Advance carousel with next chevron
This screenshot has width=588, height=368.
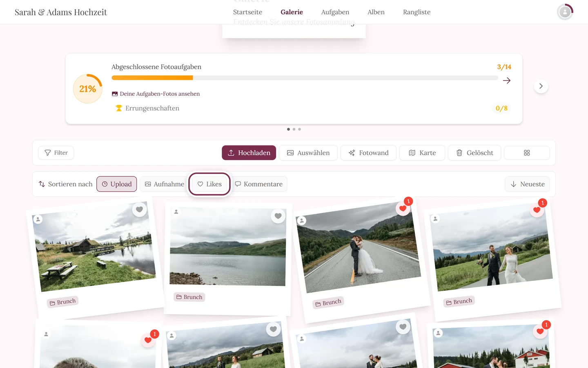click(541, 86)
